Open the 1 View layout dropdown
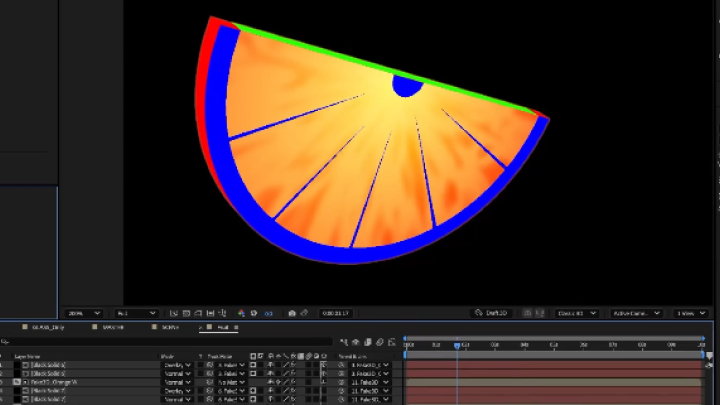 689,313
